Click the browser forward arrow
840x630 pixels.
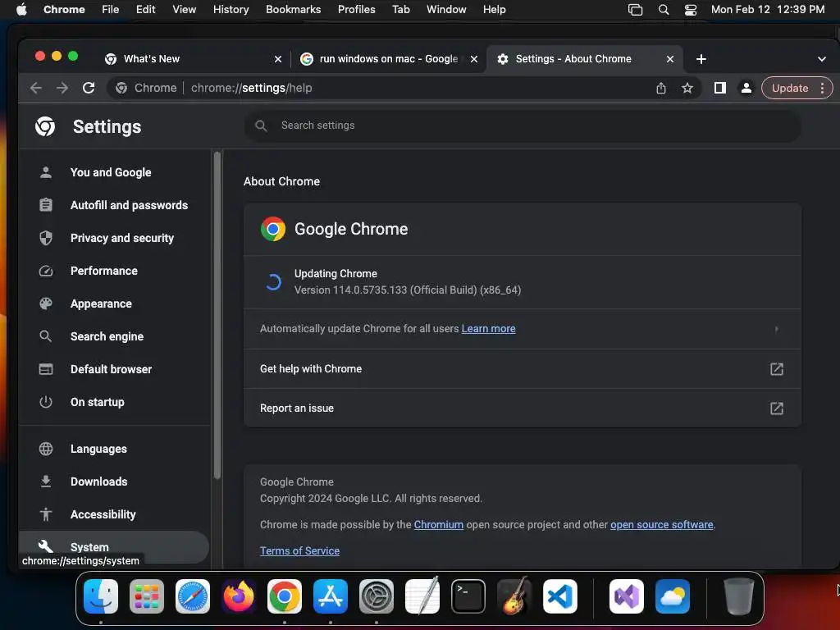pos(62,88)
